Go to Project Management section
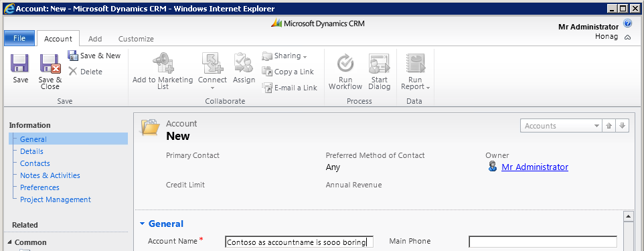 pyautogui.click(x=56, y=199)
